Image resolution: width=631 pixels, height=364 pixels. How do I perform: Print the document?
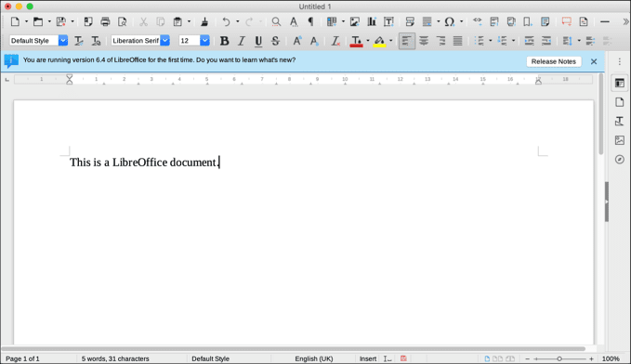(x=105, y=21)
